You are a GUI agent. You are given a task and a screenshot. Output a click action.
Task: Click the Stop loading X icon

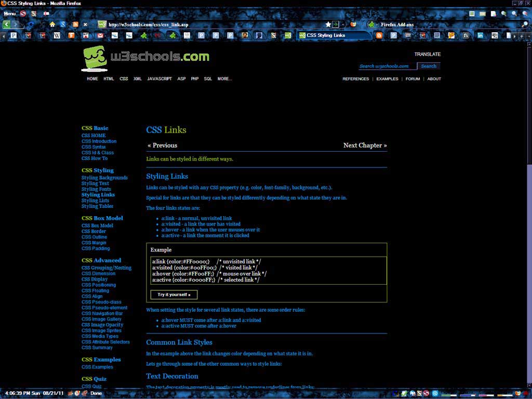point(85,24)
